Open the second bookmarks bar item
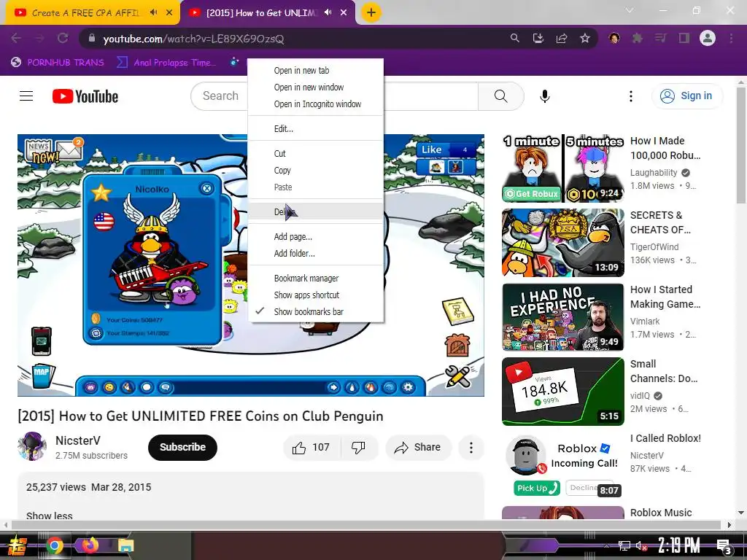The height and width of the screenshot is (560, 747). tap(166, 63)
